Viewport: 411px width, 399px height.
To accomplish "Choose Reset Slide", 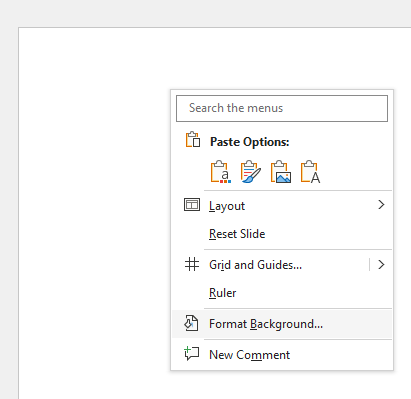I will pyautogui.click(x=282, y=234).
